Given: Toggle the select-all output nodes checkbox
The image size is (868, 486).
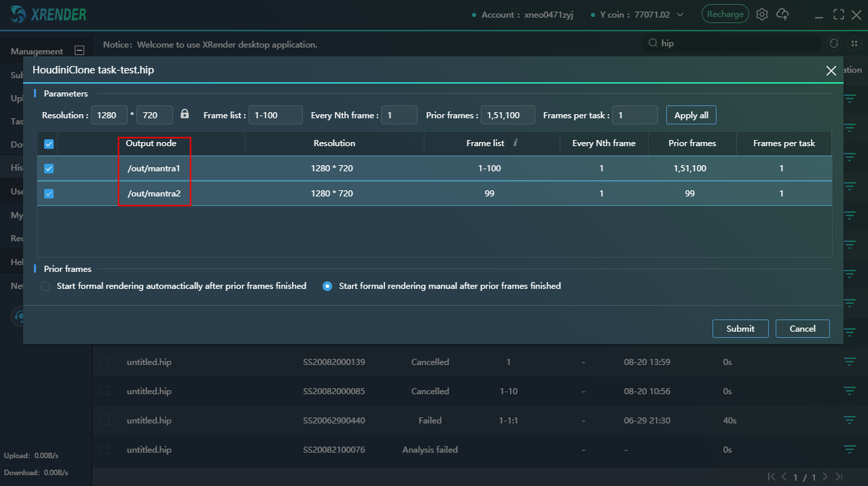Looking at the screenshot, I should 49,144.
